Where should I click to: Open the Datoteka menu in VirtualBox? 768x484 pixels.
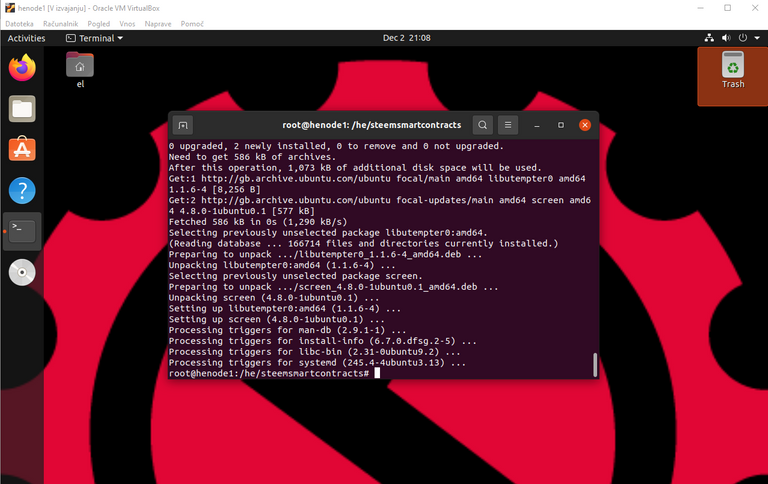click(x=19, y=24)
